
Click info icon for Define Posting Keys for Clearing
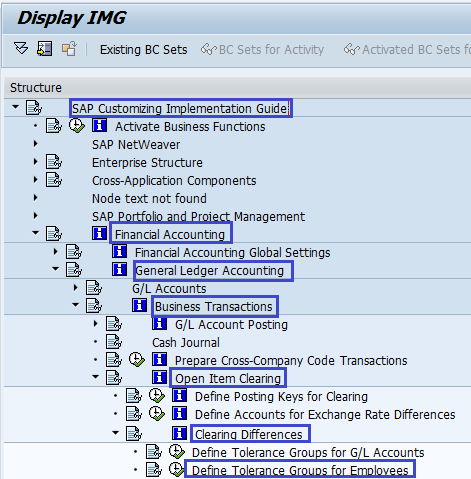coord(179,396)
